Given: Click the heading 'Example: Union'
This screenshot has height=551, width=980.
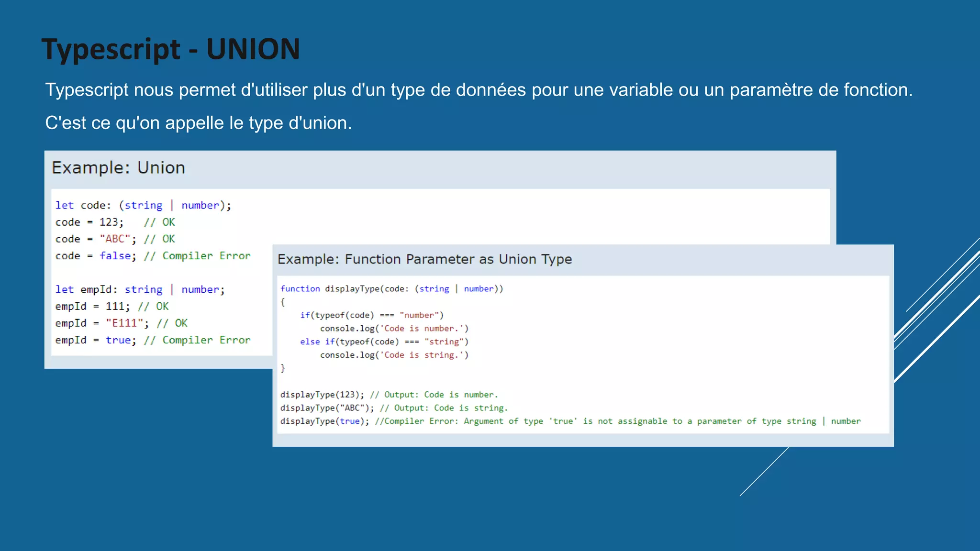Looking at the screenshot, I should (118, 168).
